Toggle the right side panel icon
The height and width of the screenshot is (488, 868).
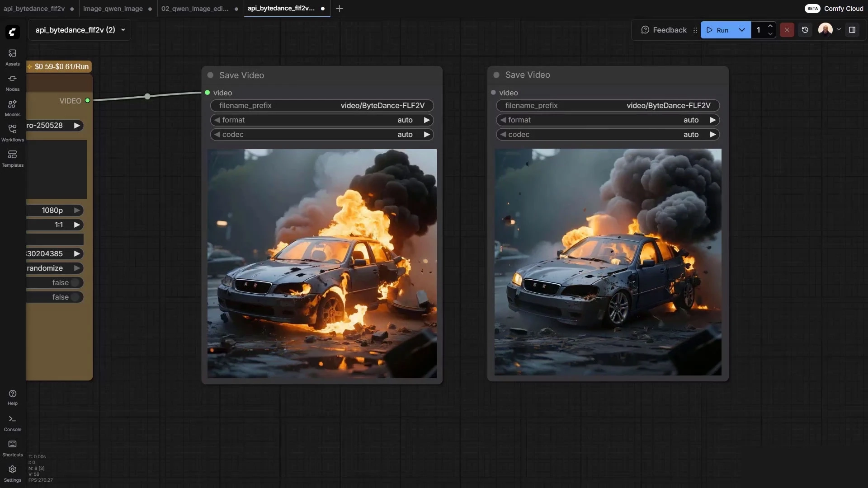[852, 30]
